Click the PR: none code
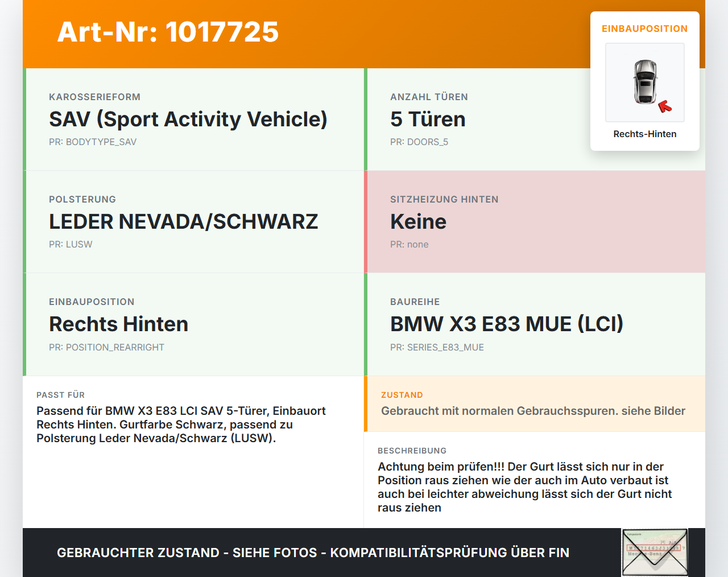Image resolution: width=728 pixels, height=577 pixels. click(x=409, y=244)
